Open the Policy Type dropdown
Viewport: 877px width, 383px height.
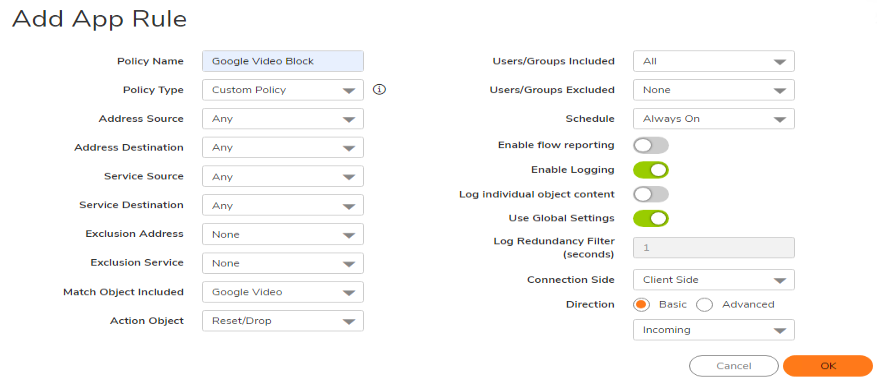tap(283, 90)
